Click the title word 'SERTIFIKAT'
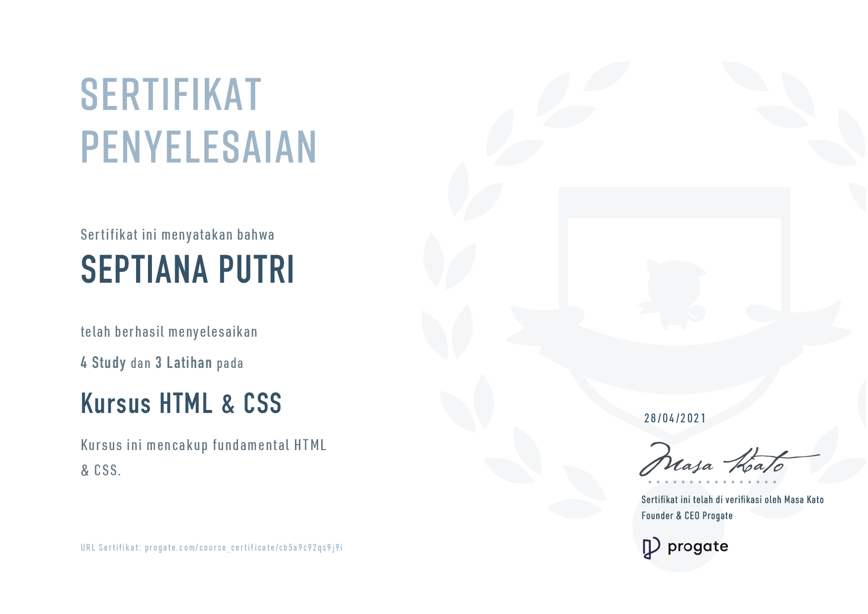 171,95
